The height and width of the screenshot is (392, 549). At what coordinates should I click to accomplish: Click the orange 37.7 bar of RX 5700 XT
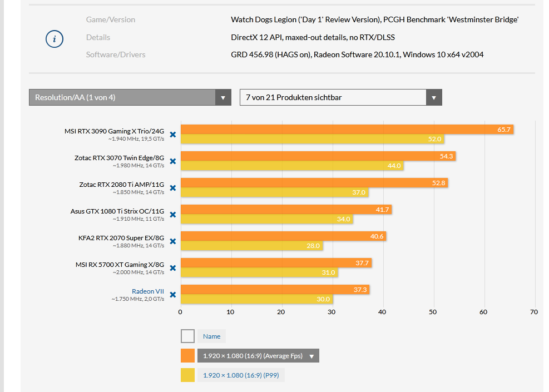[x=276, y=263]
